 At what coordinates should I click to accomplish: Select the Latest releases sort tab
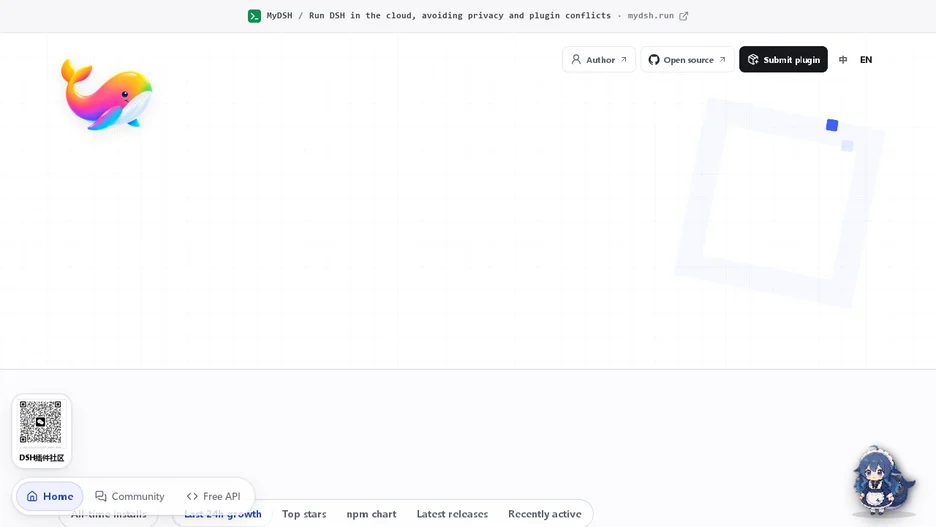[452, 514]
